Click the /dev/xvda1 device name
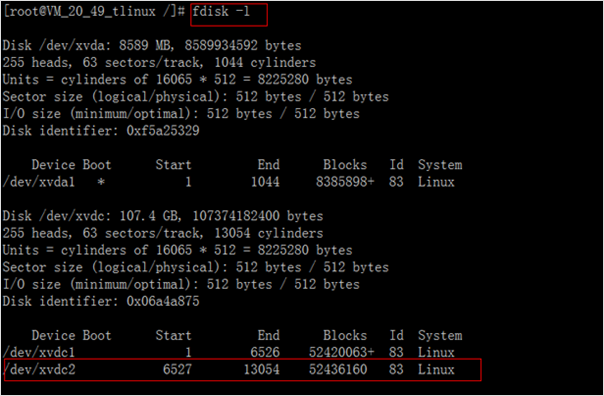 tap(39, 182)
